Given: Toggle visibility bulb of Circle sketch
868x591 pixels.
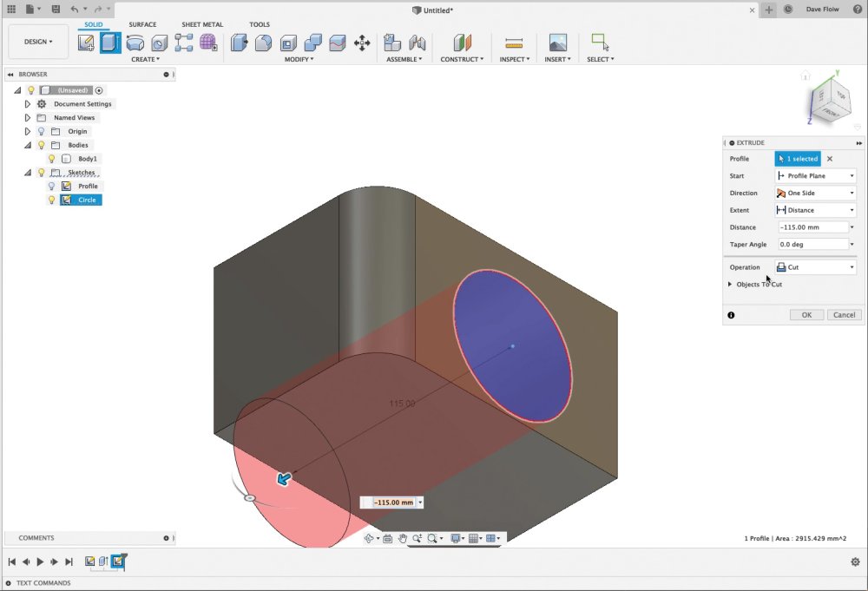Looking at the screenshot, I should (x=51, y=200).
